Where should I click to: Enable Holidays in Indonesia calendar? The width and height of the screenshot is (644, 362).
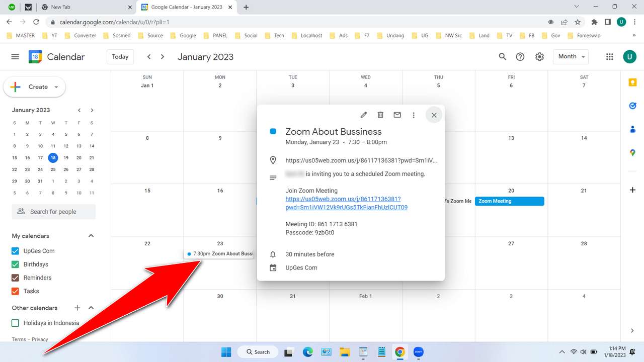click(15, 323)
